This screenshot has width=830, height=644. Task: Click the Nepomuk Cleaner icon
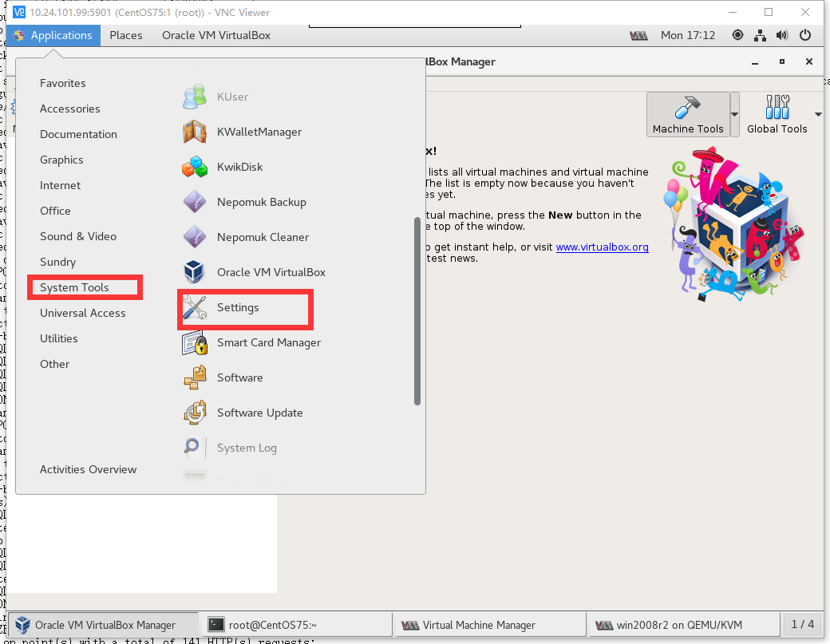click(194, 237)
